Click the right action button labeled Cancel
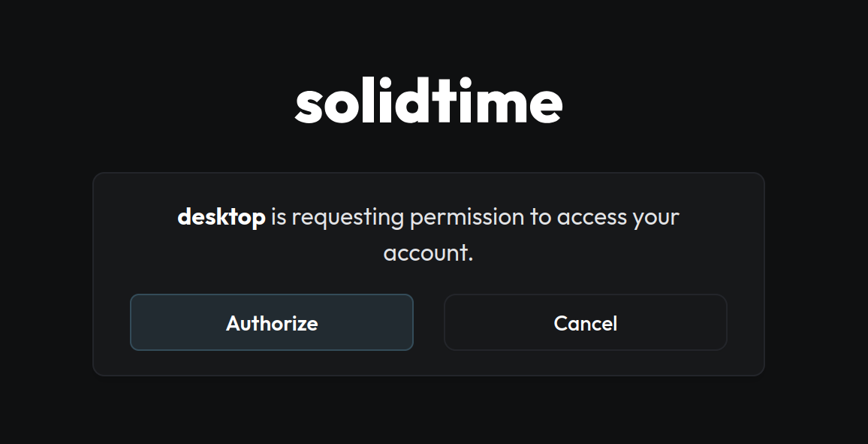This screenshot has height=444, width=868. (585, 322)
